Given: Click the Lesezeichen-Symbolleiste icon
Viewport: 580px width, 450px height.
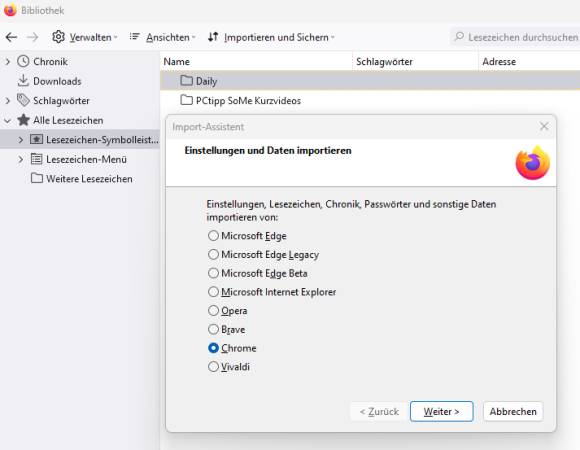Looking at the screenshot, I should click(x=36, y=139).
